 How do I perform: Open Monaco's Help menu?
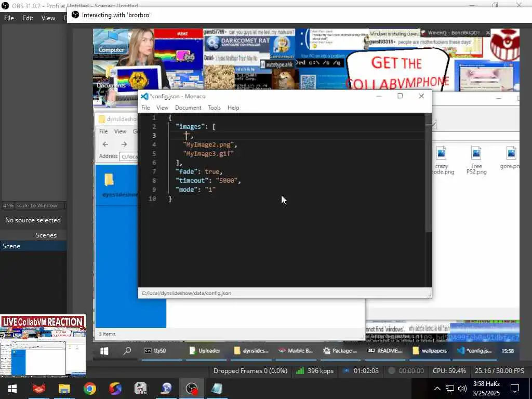(x=233, y=108)
